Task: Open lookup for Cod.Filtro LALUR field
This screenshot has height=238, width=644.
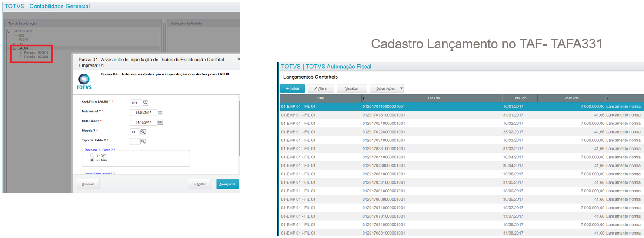Action: (x=146, y=103)
